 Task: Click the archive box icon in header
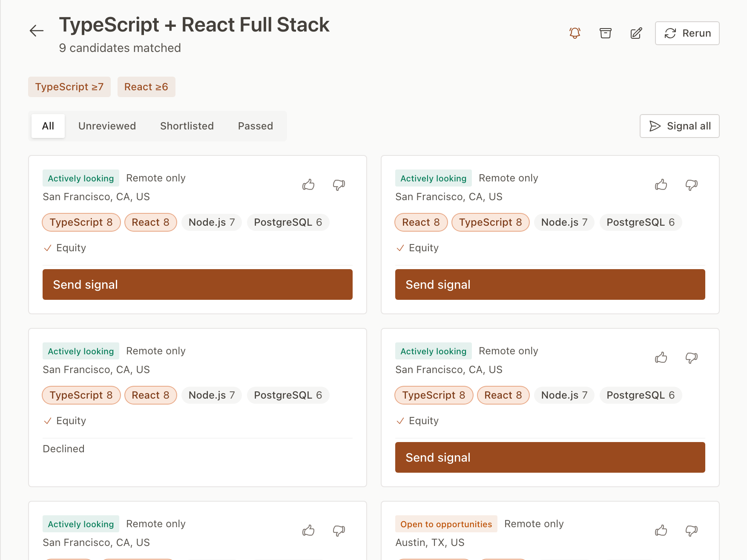pos(606,33)
